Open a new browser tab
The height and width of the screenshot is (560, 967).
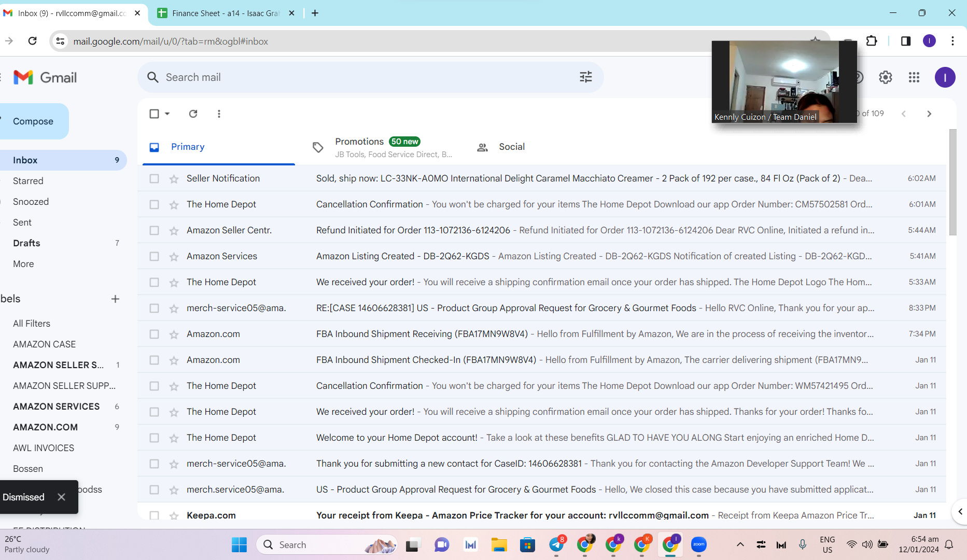[x=315, y=13]
